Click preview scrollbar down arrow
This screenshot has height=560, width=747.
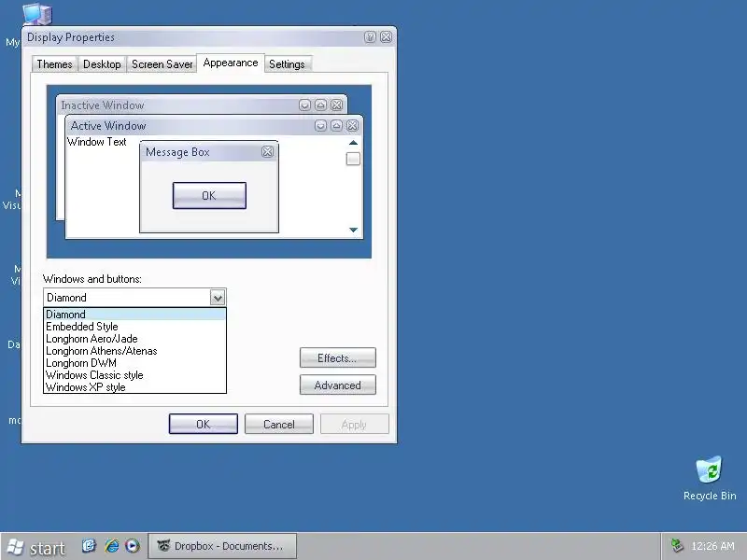point(353,230)
